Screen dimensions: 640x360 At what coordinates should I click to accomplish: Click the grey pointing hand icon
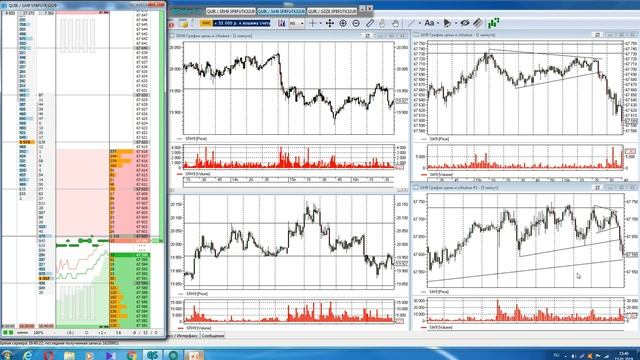[382, 23]
